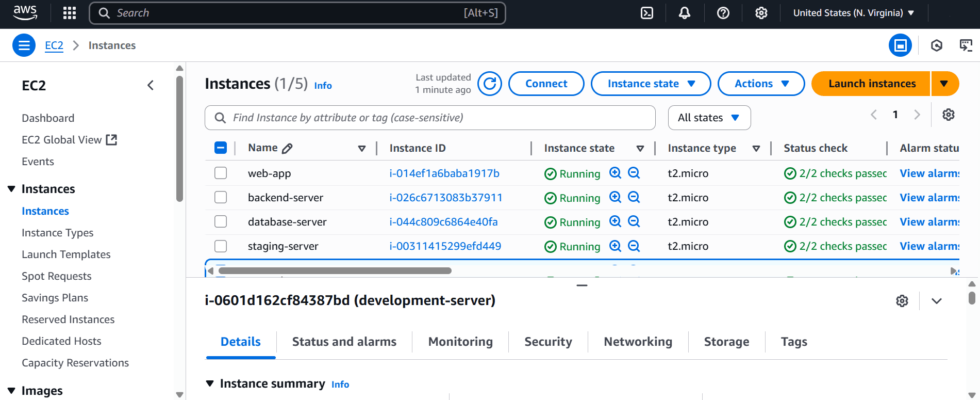Switch to the Security tab
980x400 pixels.
(548, 342)
